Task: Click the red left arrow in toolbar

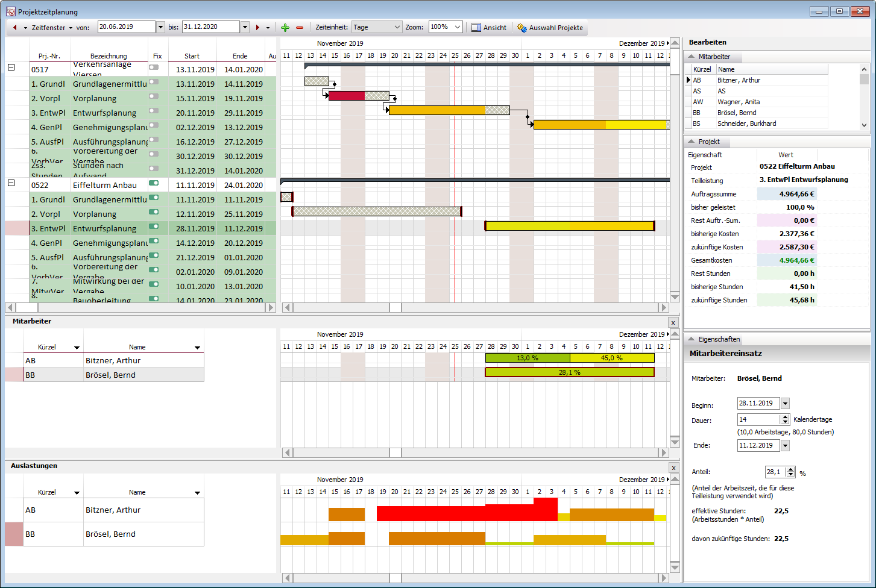Action: [15, 28]
